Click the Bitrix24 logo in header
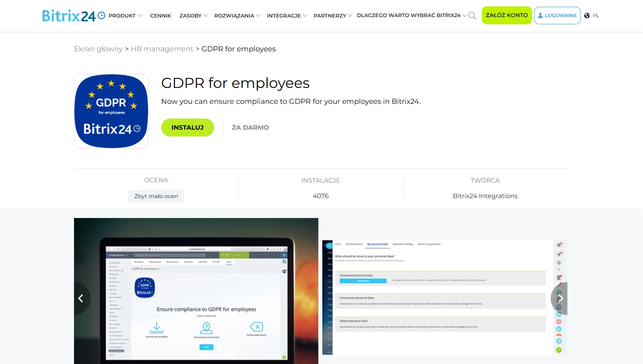 tap(74, 16)
